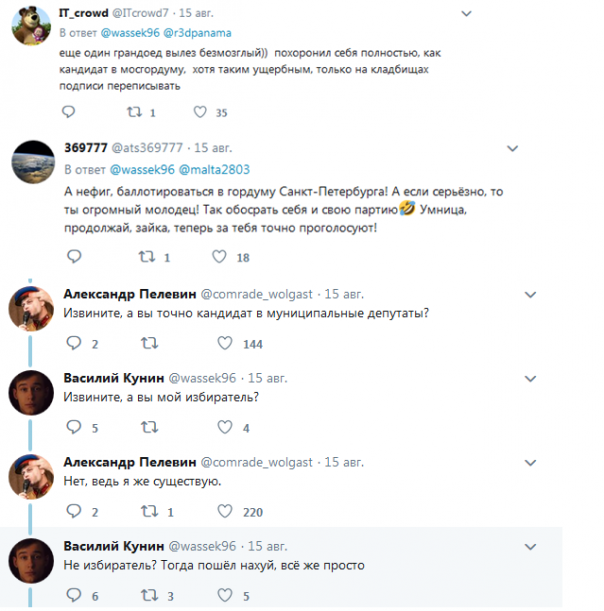
Task: Expand options on Пелевин's first tweet
Action: (x=529, y=293)
